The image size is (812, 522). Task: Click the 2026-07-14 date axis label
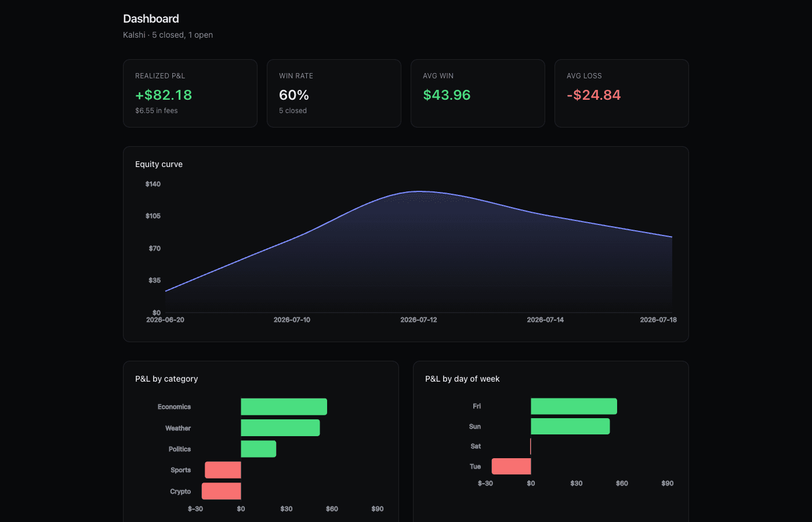pyautogui.click(x=545, y=320)
